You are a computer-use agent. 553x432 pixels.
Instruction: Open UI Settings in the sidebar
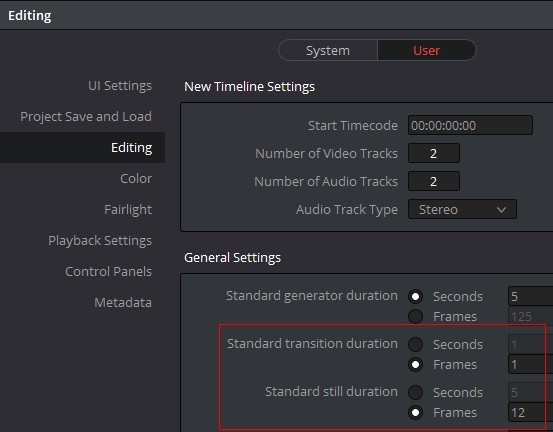click(120, 86)
